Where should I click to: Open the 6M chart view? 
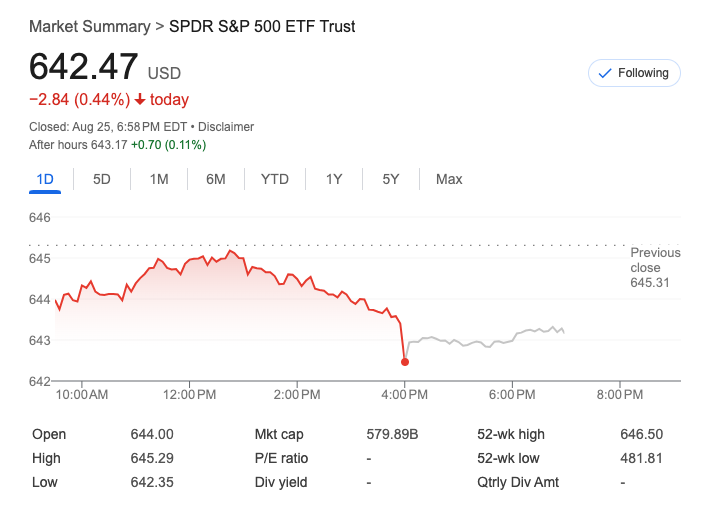(216, 179)
